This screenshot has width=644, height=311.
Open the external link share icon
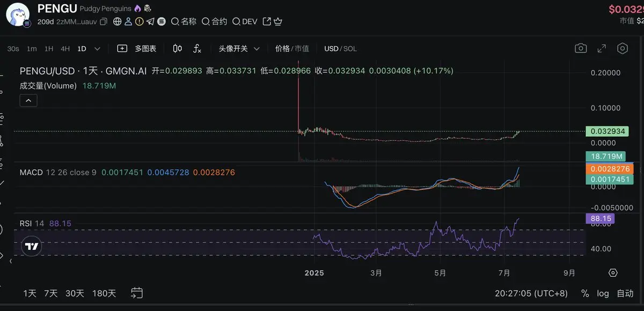pos(267,21)
